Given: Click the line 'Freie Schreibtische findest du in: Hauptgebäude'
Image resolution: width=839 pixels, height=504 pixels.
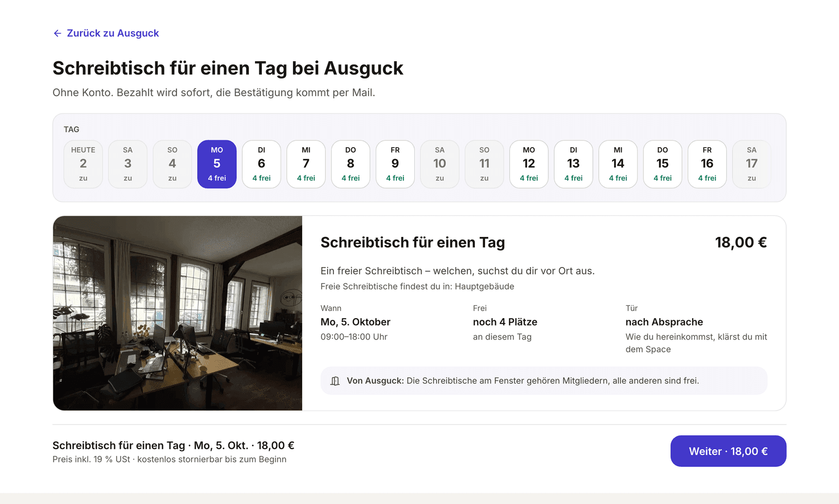Looking at the screenshot, I should click(x=417, y=286).
